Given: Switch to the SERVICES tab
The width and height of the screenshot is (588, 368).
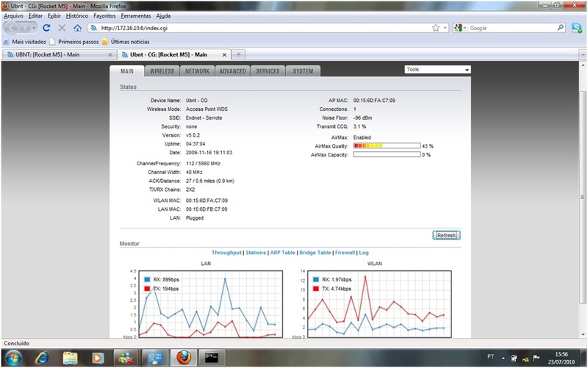Looking at the screenshot, I should (x=268, y=71).
